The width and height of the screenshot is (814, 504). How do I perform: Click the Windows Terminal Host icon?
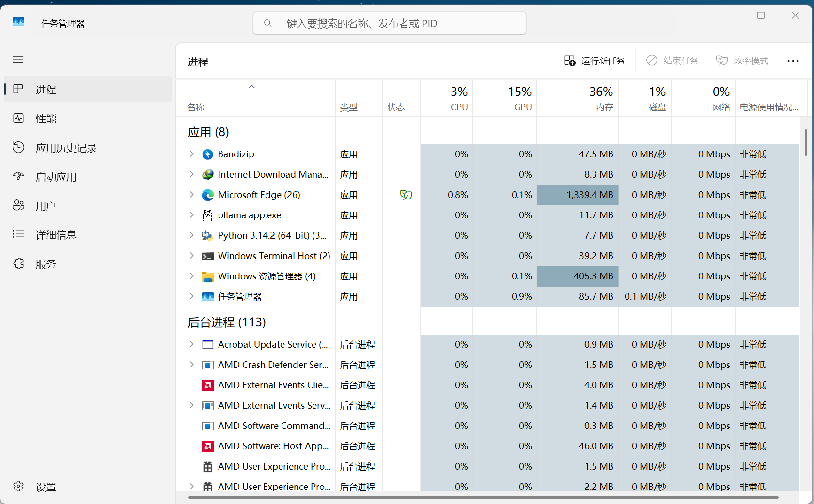click(208, 256)
